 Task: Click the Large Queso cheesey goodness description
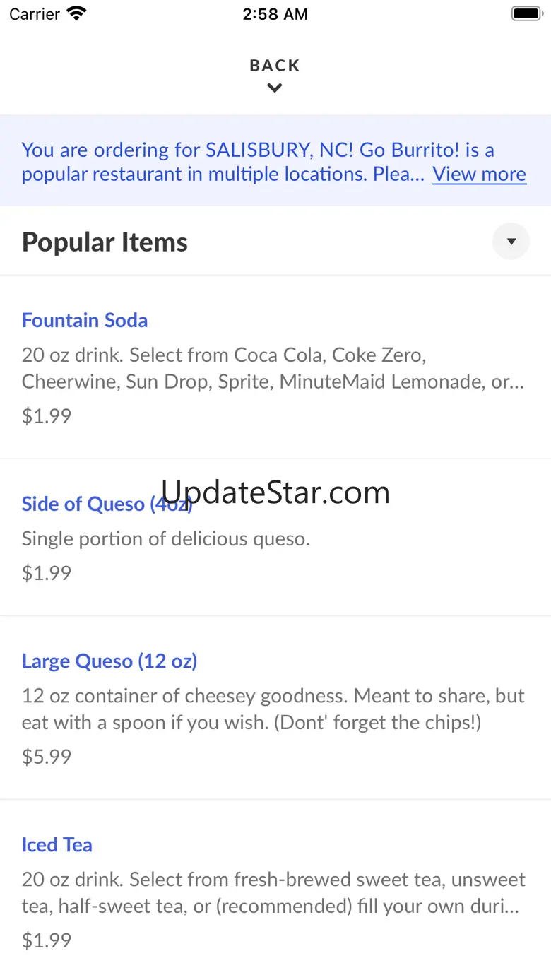click(273, 709)
